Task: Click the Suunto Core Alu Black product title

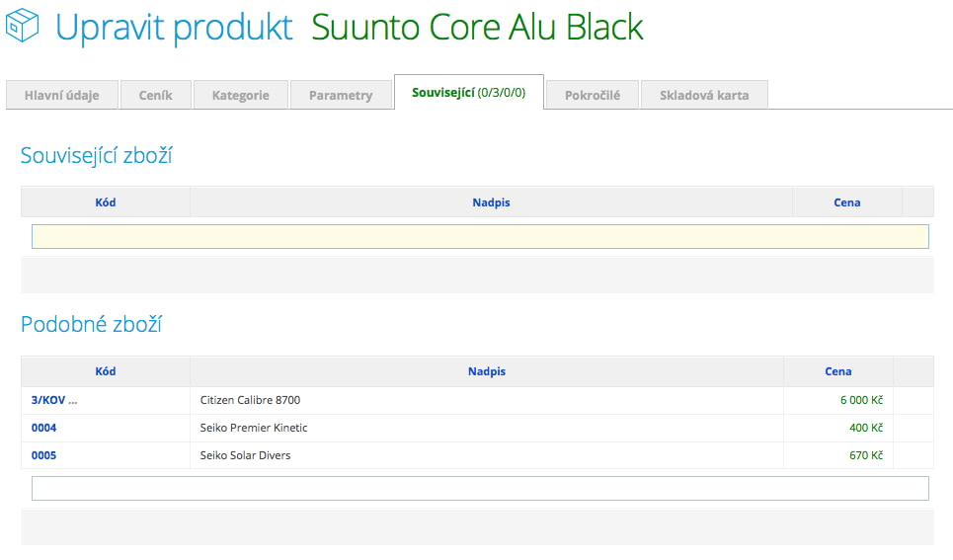Action: coord(477,28)
